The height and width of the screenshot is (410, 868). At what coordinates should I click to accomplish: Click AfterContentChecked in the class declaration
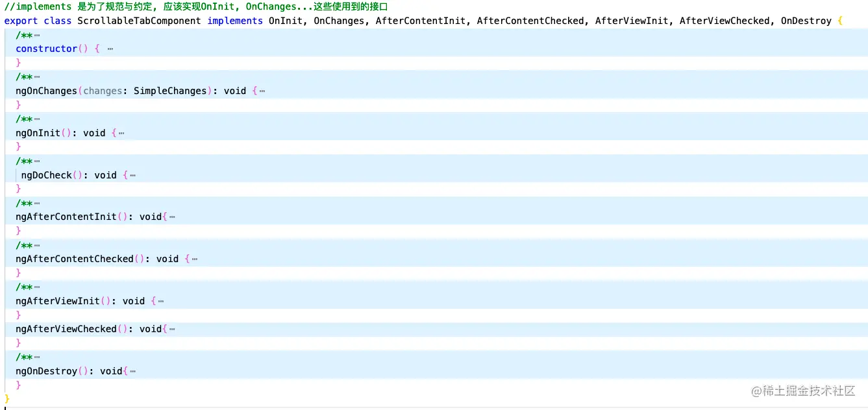tap(530, 21)
